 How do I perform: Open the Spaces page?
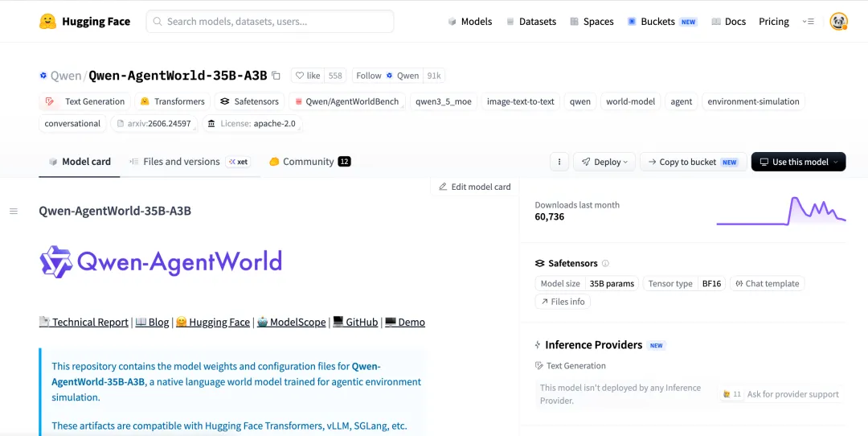[x=592, y=22]
